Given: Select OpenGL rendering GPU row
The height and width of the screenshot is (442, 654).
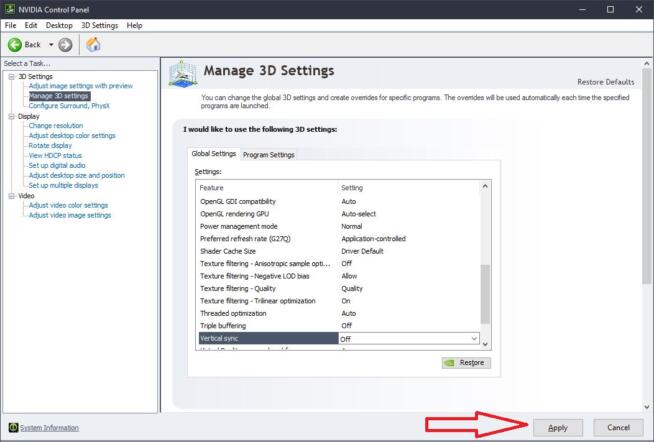Looking at the screenshot, I should pos(338,214).
